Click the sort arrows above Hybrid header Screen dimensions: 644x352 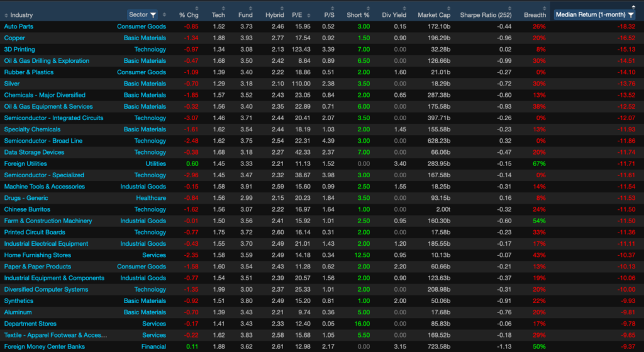click(x=282, y=8)
